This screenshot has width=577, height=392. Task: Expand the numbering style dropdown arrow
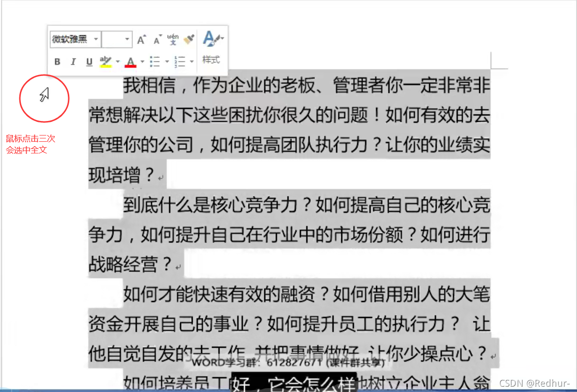(191, 61)
